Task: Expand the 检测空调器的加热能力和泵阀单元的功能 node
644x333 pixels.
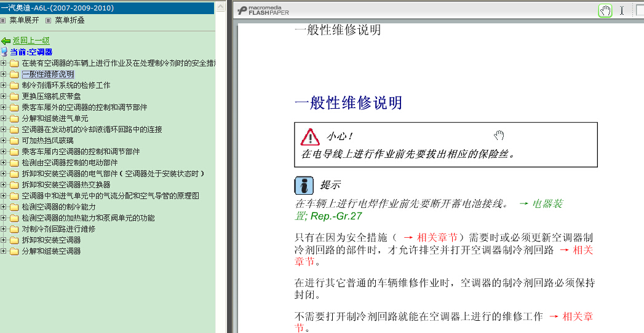Action: [3, 217]
